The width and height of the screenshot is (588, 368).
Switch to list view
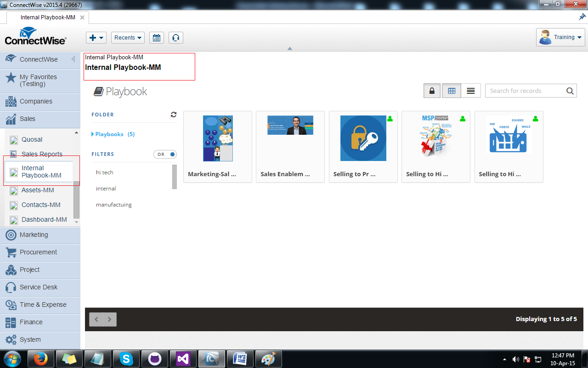(x=471, y=91)
